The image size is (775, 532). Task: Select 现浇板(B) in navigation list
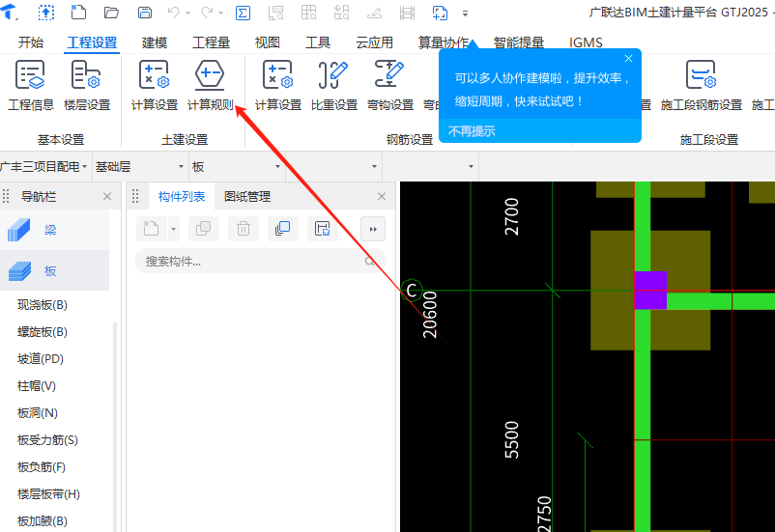pyautogui.click(x=43, y=305)
